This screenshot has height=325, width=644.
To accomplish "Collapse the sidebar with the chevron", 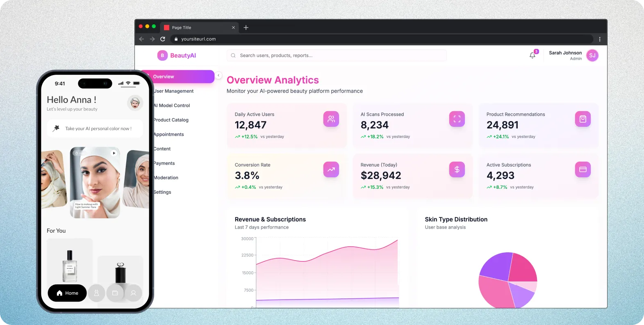I will click(x=218, y=76).
